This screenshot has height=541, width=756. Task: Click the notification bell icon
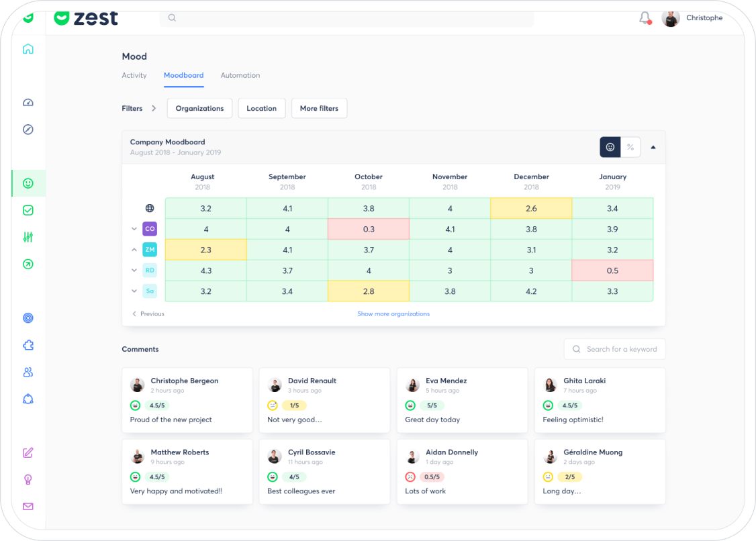tap(645, 18)
